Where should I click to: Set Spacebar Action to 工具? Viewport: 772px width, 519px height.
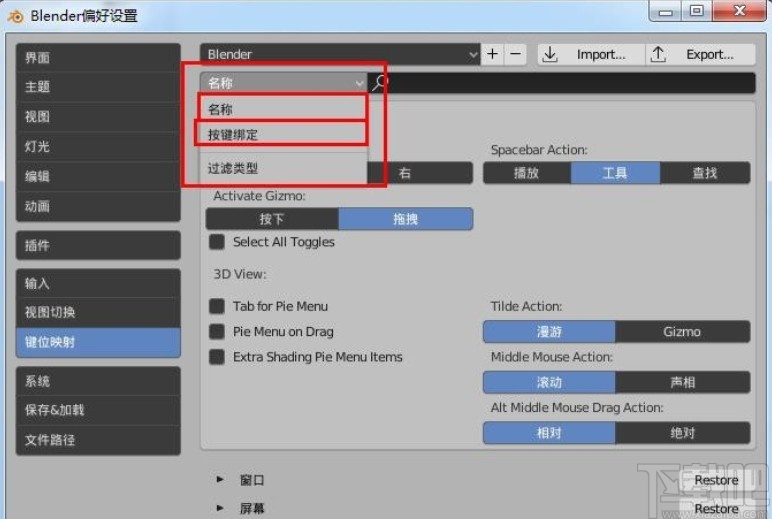(x=615, y=173)
